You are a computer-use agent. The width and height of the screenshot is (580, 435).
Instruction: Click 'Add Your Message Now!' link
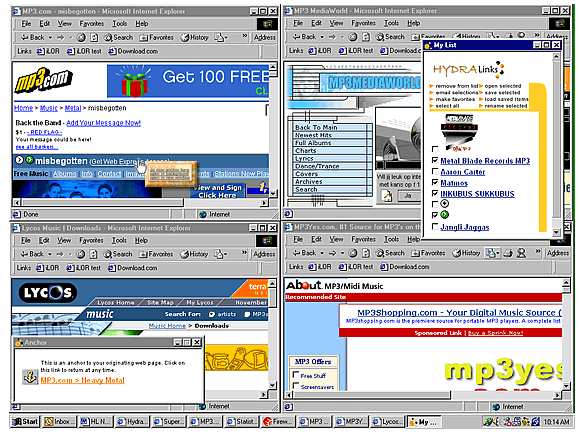[104, 123]
